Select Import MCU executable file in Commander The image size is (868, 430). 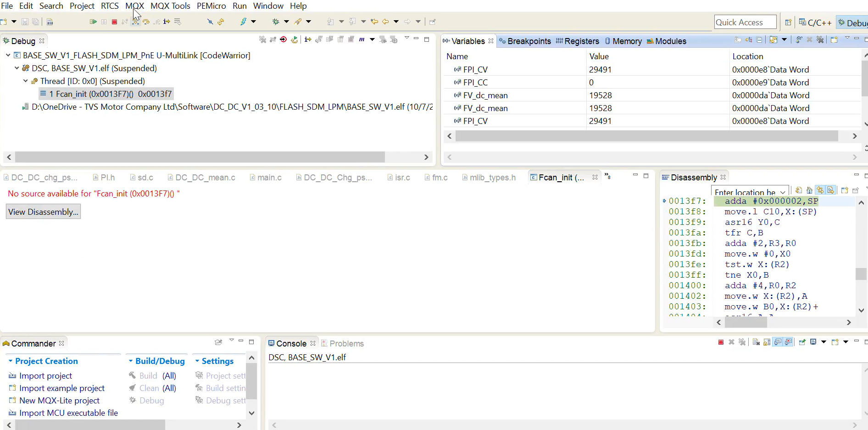(68, 413)
